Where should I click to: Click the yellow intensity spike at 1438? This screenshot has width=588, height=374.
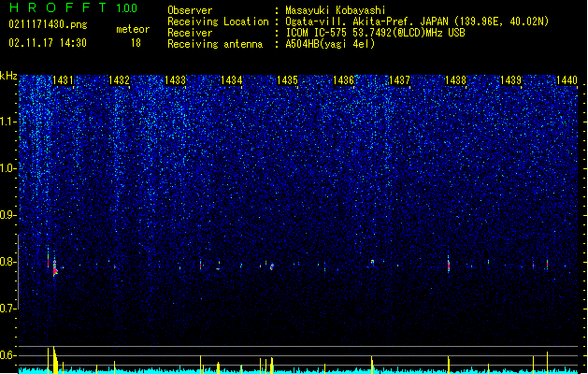(449, 365)
